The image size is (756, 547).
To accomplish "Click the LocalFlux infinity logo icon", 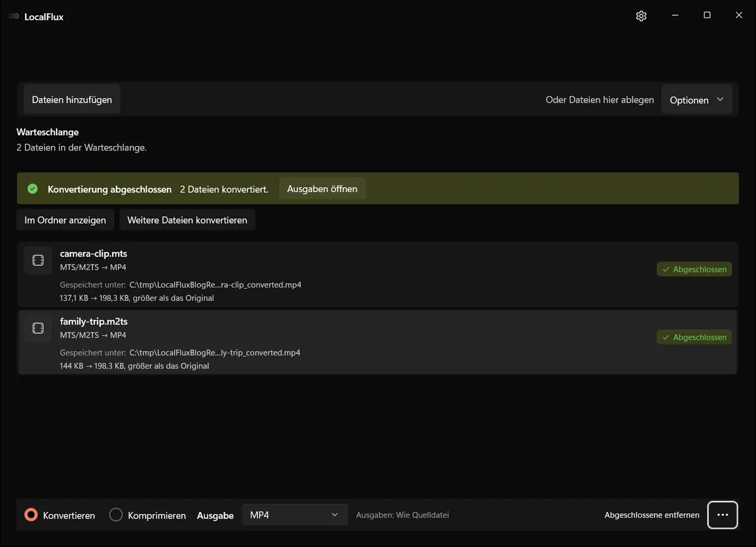I will click(14, 16).
